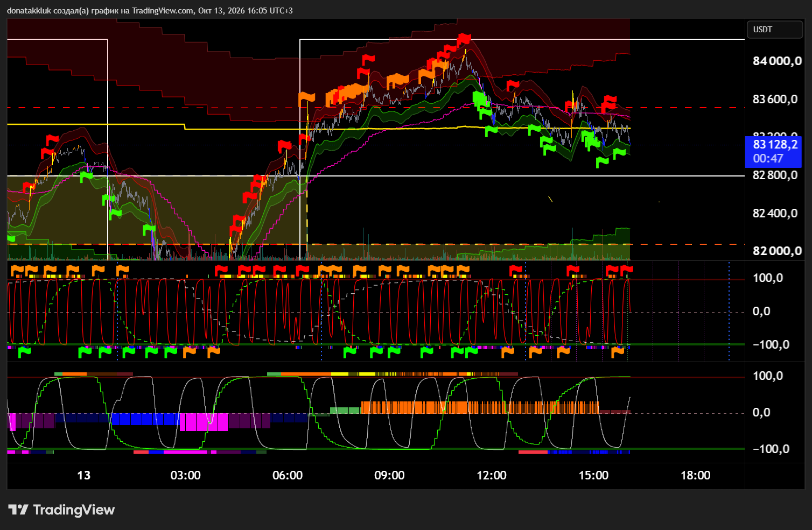Click the 84 000,0 price scale label

click(777, 61)
